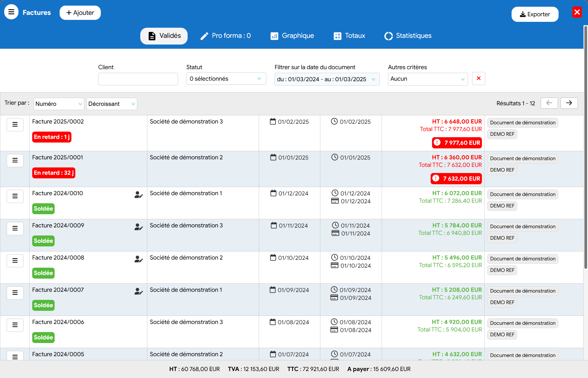This screenshot has width=588, height=378.
Task: Click the 'En retard : 1 j' badge
Action: pos(52,137)
